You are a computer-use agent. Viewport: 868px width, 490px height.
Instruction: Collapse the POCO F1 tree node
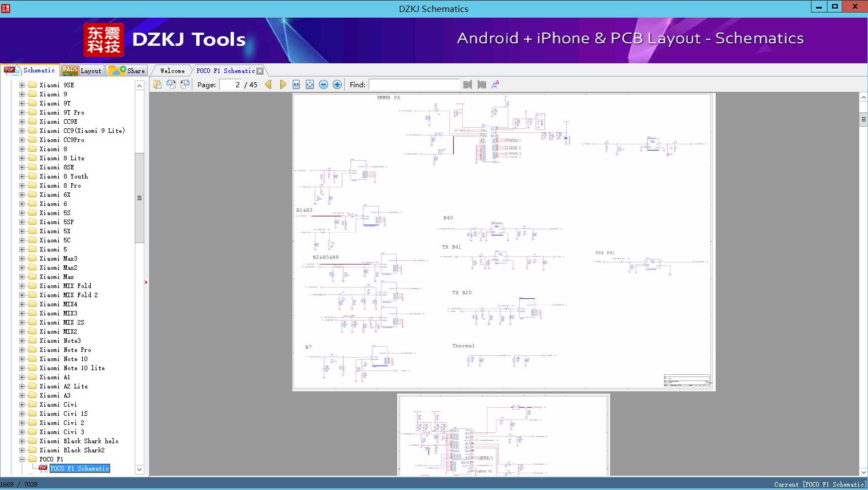(x=22, y=459)
